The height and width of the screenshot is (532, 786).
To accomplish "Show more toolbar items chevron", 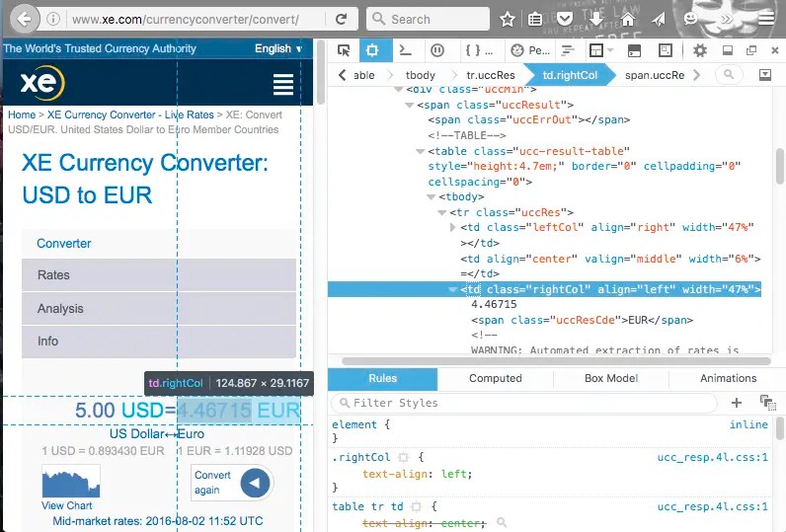I will (727, 19).
